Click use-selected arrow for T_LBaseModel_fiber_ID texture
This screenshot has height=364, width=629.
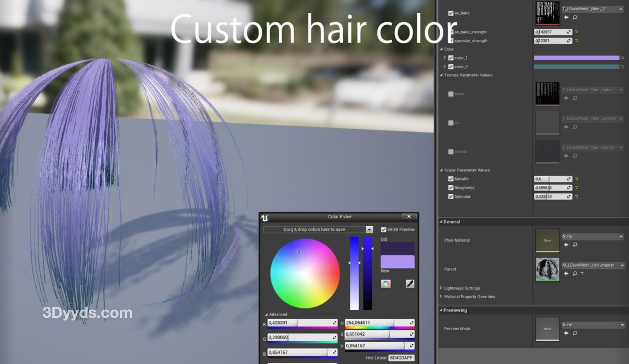pos(566,17)
